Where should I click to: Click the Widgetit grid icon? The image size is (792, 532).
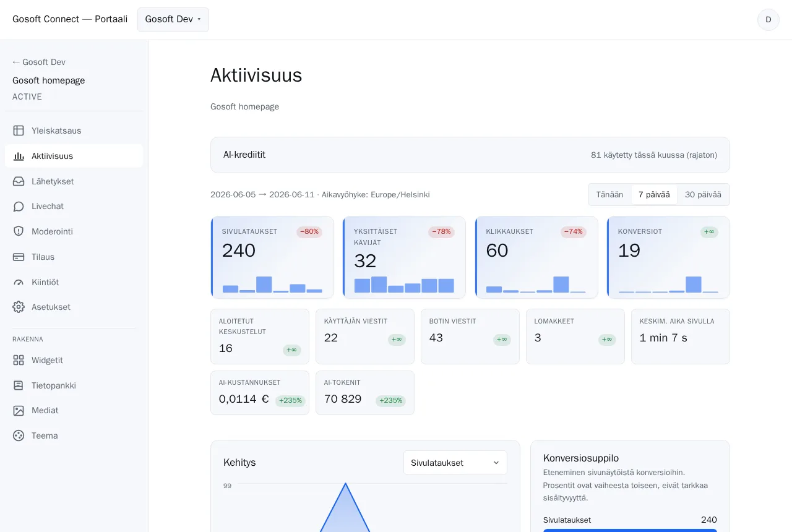(19, 360)
